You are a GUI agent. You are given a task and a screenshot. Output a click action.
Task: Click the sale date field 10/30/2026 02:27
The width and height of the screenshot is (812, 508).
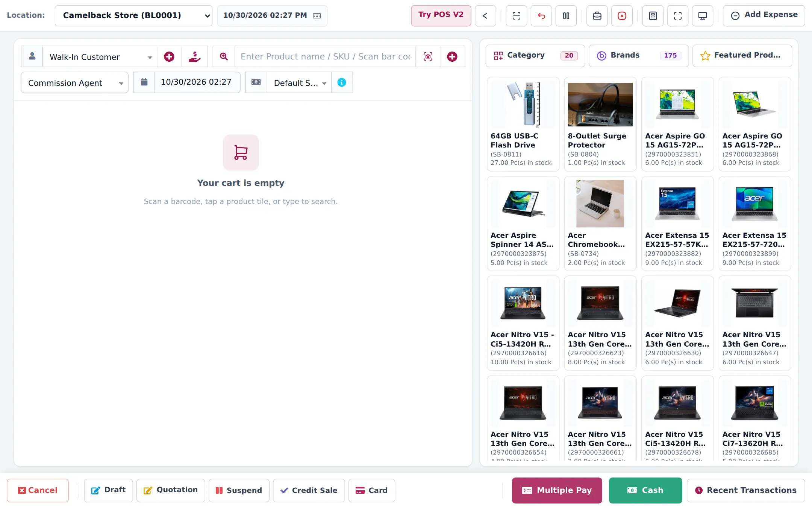tap(197, 82)
